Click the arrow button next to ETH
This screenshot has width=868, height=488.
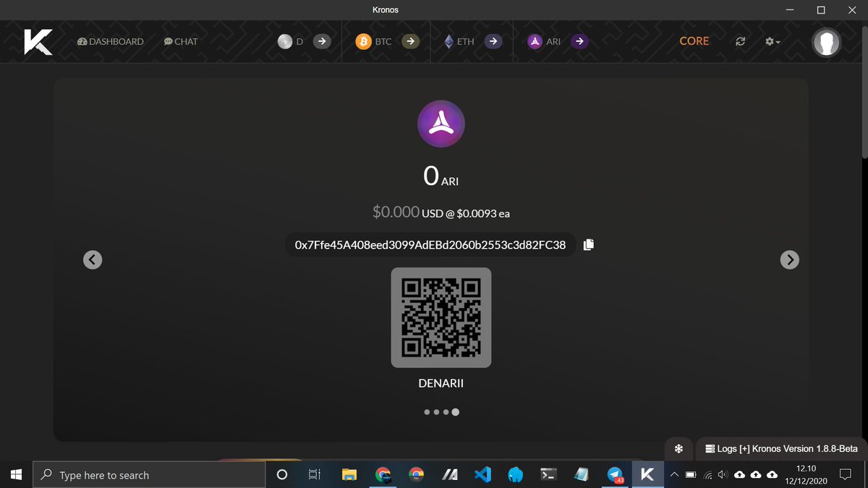click(493, 42)
